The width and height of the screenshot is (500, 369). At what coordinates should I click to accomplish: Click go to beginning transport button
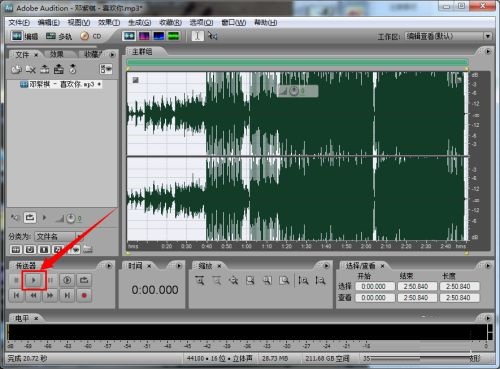pos(16,295)
